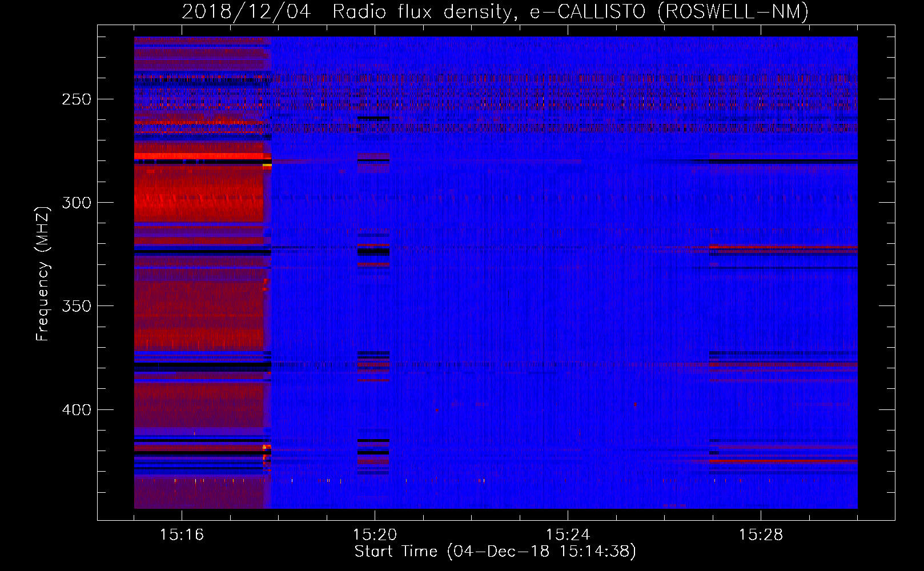Click the 15:24 time tick label
Screen dimensions: 924x571
[x=568, y=535]
